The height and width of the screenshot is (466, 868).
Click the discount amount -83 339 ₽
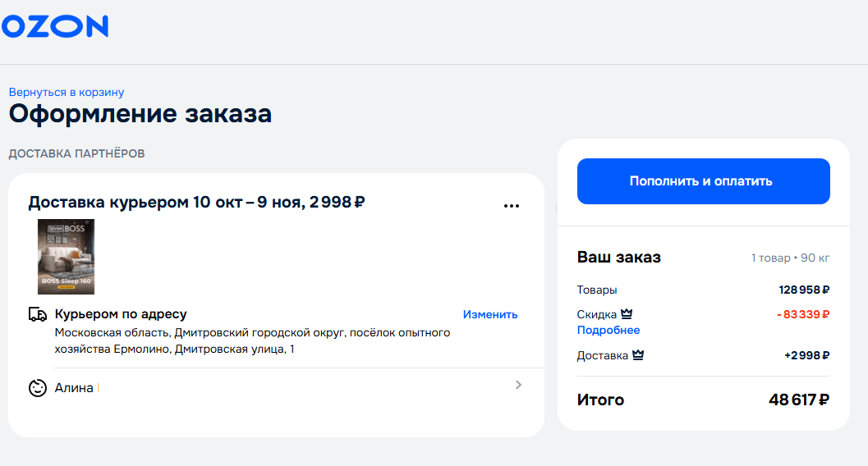802,314
